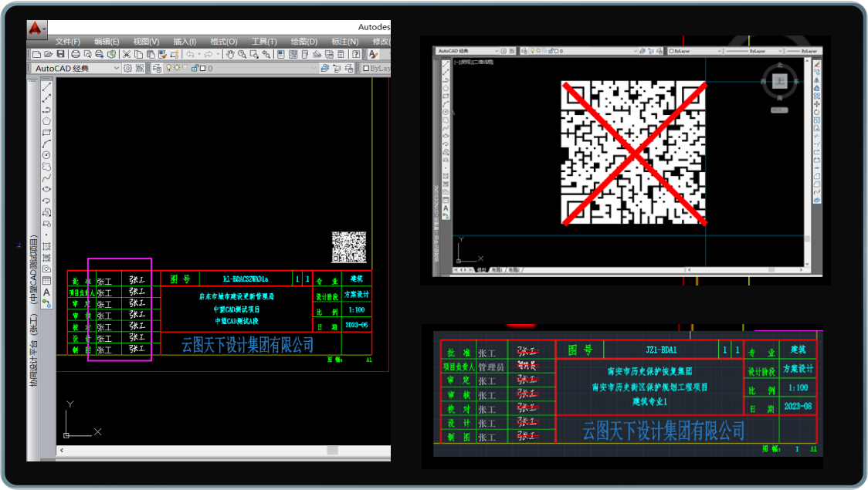The width and height of the screenshot is (868, 490).
Task: Expand the Redo history dropdown arrow
Action: tap(218, 54)
